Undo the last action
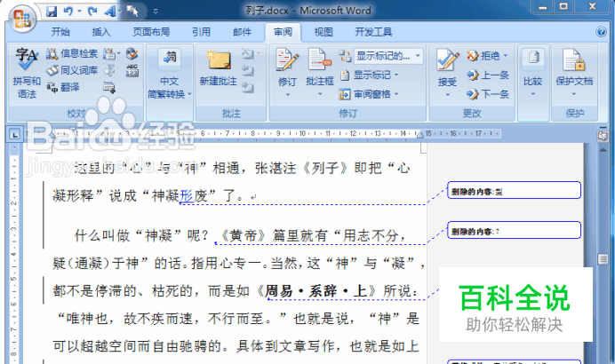The height and width of the screenshot is (364, 615). (68, 12)
